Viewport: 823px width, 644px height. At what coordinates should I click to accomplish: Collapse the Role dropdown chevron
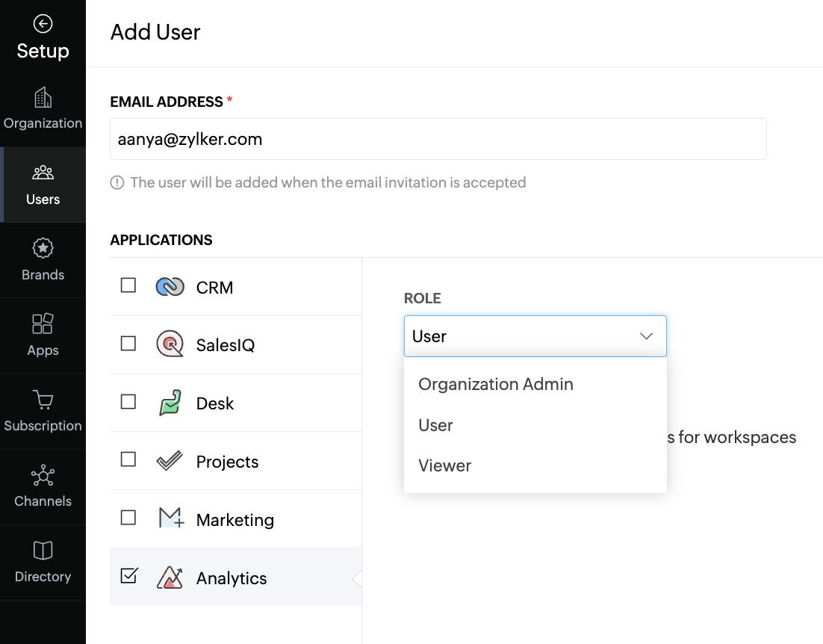pyautogui.click(x=646, y=336)
